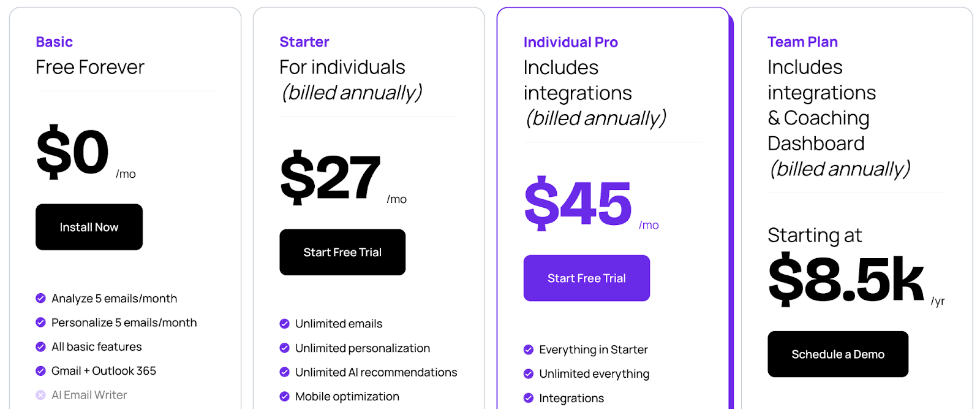The image size is (980, 409).
Task: Click checkmark icon next to Personalize 5 emails/month
Action: click(41, 323)
